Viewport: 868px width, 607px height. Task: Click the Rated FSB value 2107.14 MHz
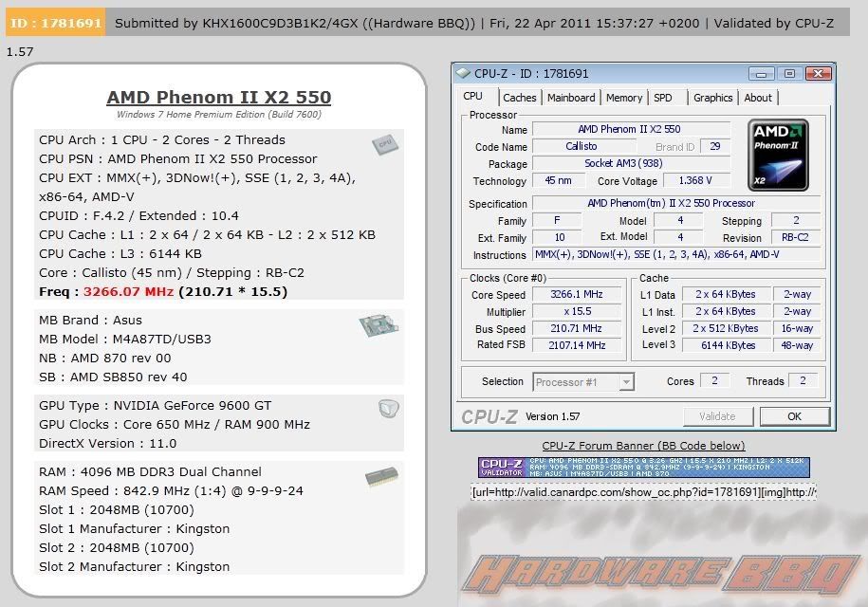576,345
